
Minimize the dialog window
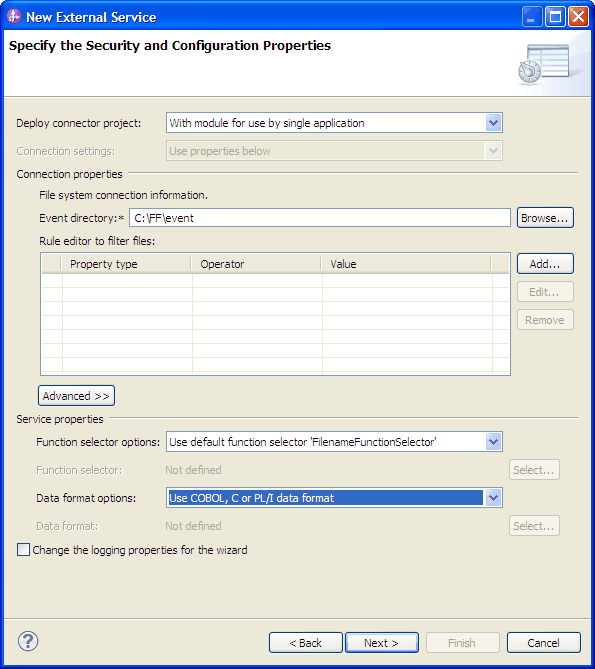[x=532, y=17]
